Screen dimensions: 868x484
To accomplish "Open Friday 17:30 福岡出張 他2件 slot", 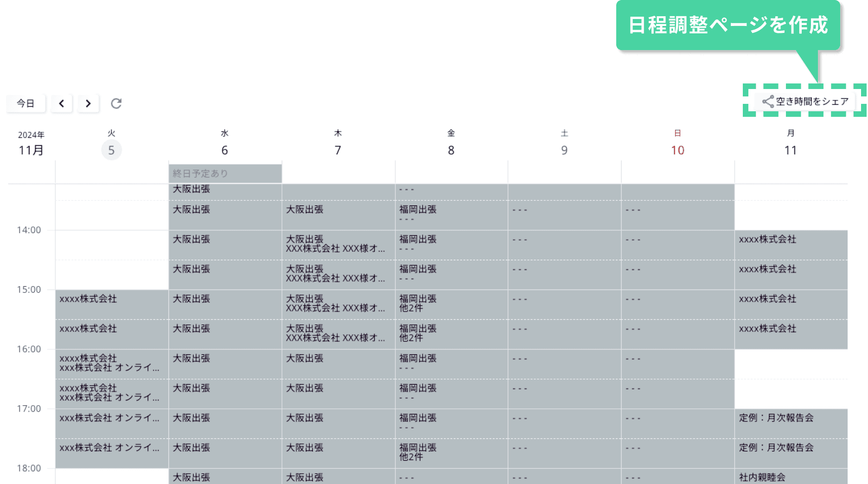I will (452, 453).
